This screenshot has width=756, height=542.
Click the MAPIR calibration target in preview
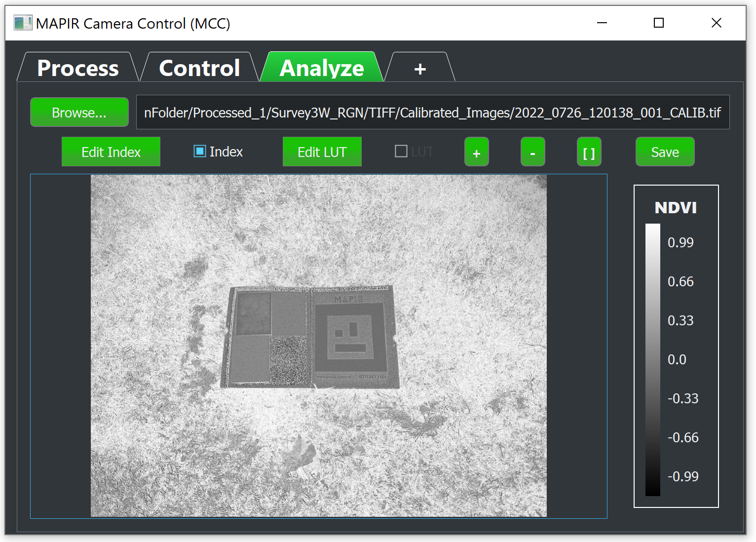pyautogui.click(x=310, y=337)
